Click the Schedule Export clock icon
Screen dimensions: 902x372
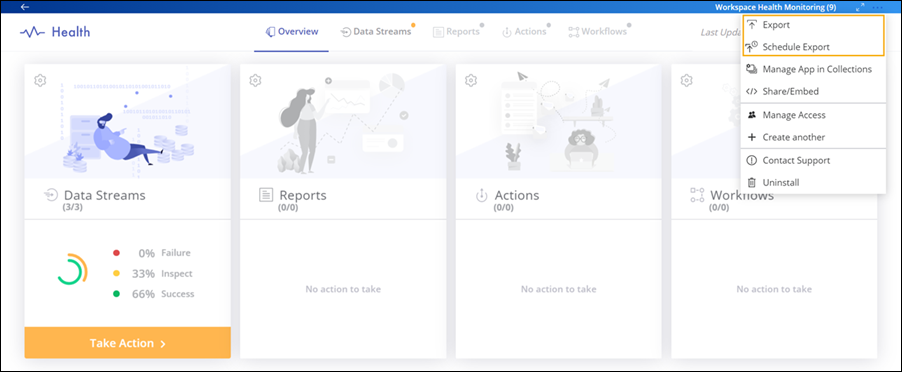(751, 47)
